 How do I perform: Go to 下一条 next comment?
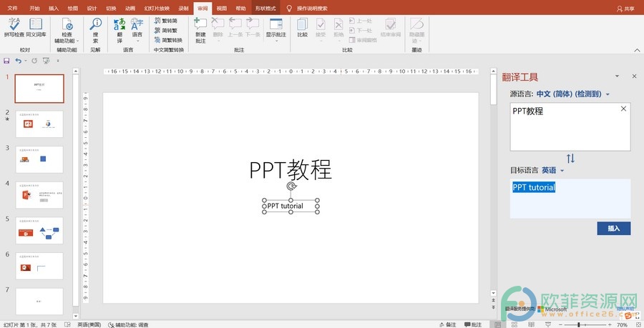pyautogui.click(x=253, y=28)
